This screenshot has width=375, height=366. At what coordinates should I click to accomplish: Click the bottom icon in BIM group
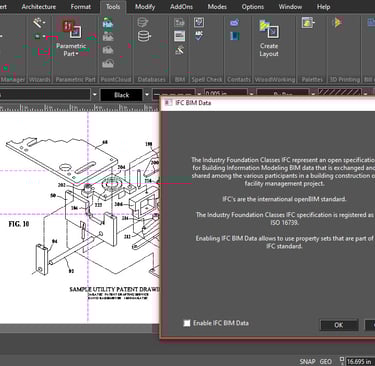pyautogui.click(x=179, y=50)
